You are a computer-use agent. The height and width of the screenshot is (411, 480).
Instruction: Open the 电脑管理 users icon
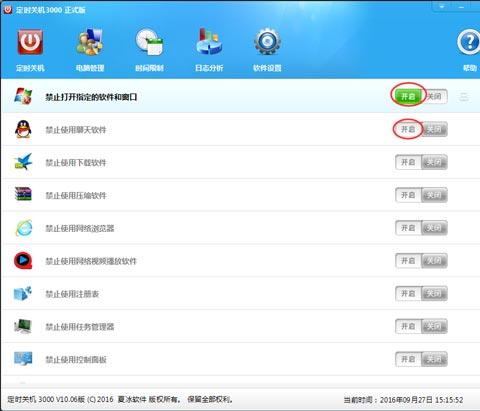pyautogui.click(x=89, y=42)
